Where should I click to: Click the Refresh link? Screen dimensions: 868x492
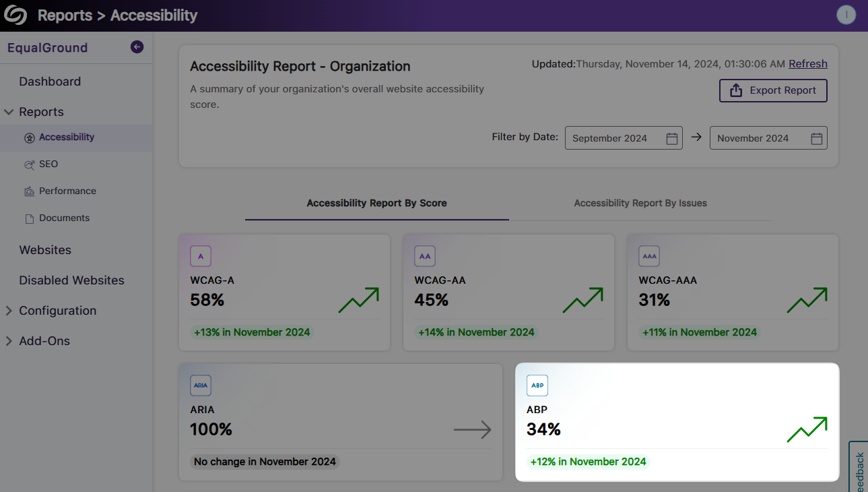(x=807, y=64)
